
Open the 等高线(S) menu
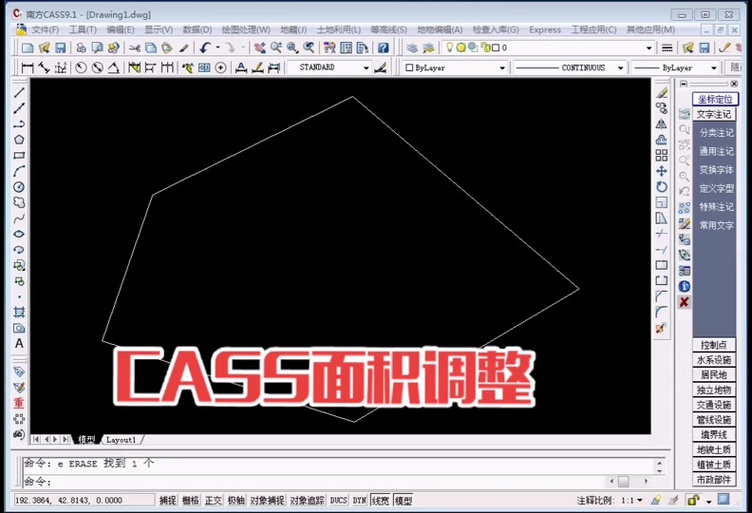388,30
